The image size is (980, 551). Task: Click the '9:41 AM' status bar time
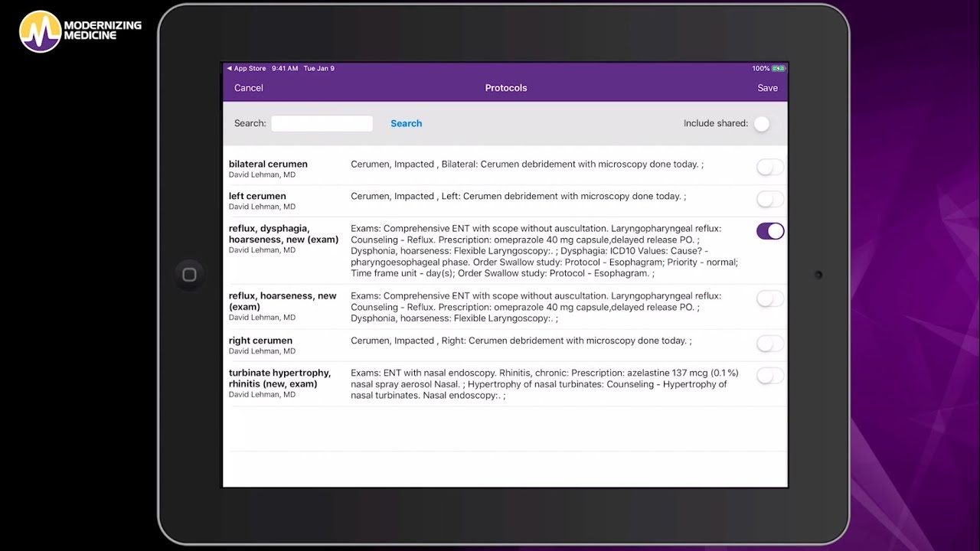285,68
